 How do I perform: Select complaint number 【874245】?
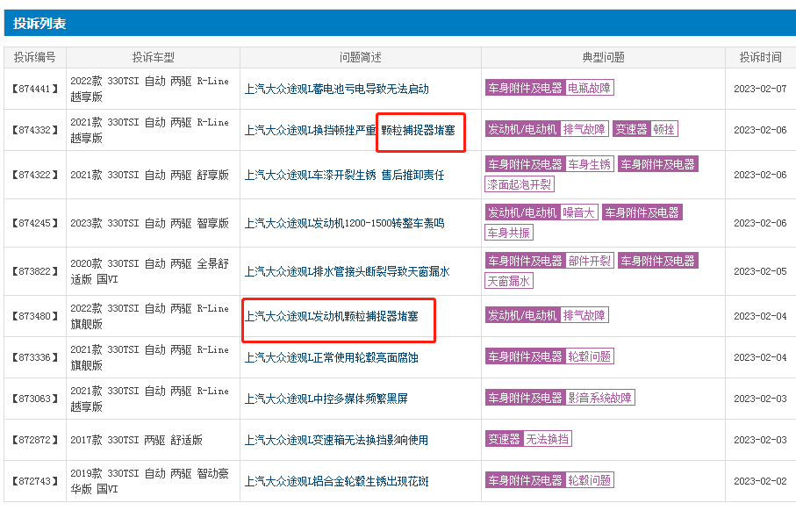coord(34,223)
